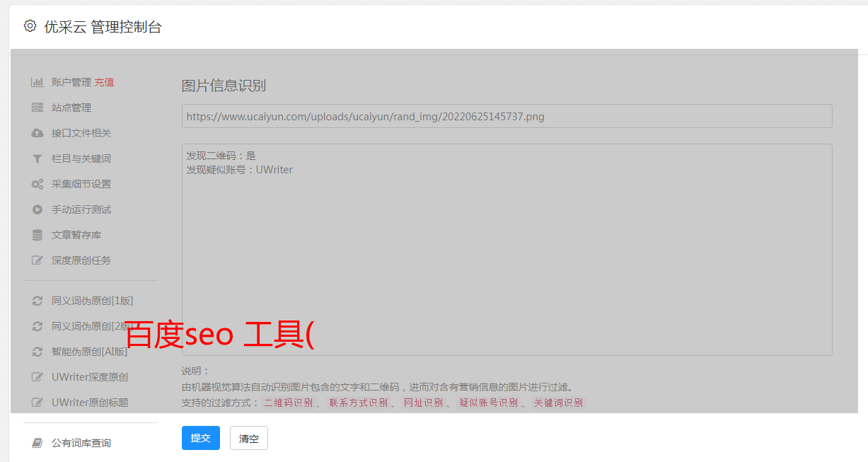Click the 清空 clear button
This screenshot has width=868, height=462.
pos(249,438)
